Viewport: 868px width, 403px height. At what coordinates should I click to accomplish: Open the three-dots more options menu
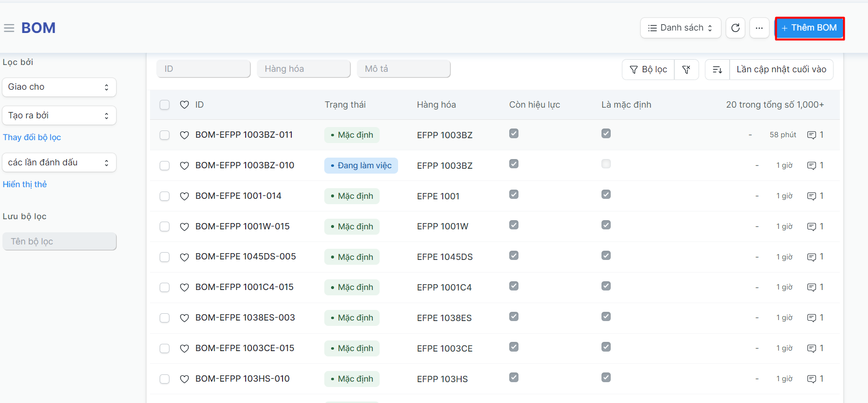coord(759,28)
